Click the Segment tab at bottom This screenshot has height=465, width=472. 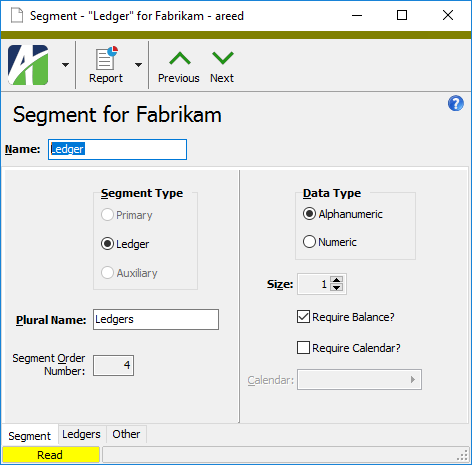click(30, 435)
